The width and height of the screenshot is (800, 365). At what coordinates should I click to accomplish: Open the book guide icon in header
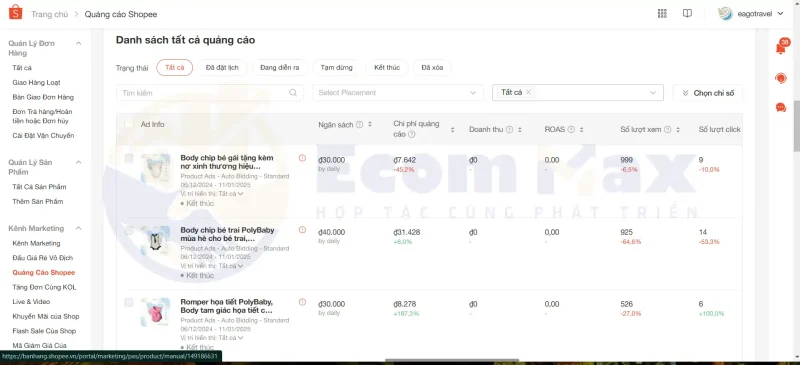point(687,14)
